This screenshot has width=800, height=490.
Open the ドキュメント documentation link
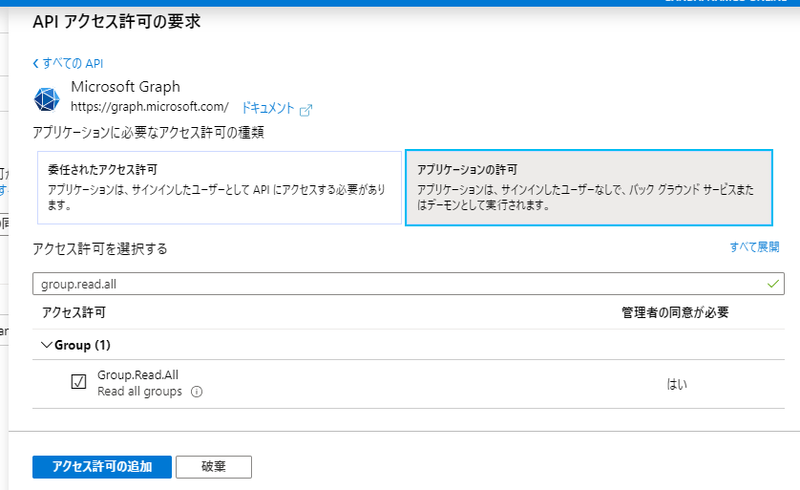[268, 108]
